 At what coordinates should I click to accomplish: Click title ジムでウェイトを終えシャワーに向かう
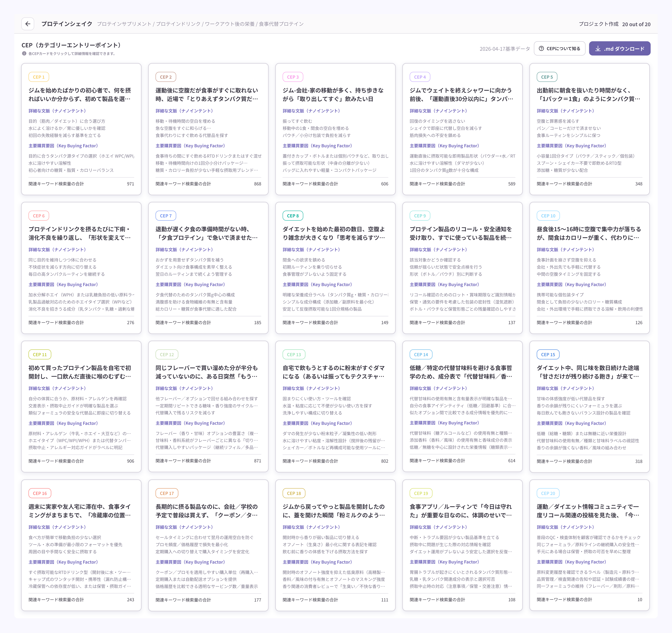(x=461, y=95)
